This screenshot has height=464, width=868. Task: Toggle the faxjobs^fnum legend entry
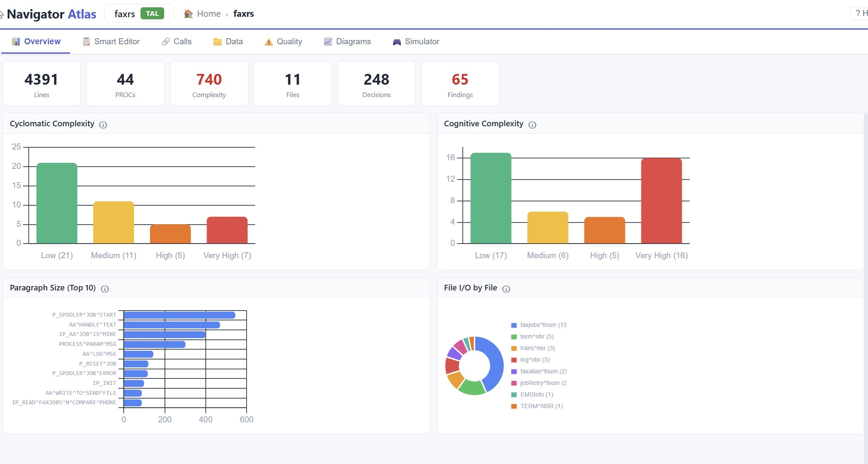539,325
